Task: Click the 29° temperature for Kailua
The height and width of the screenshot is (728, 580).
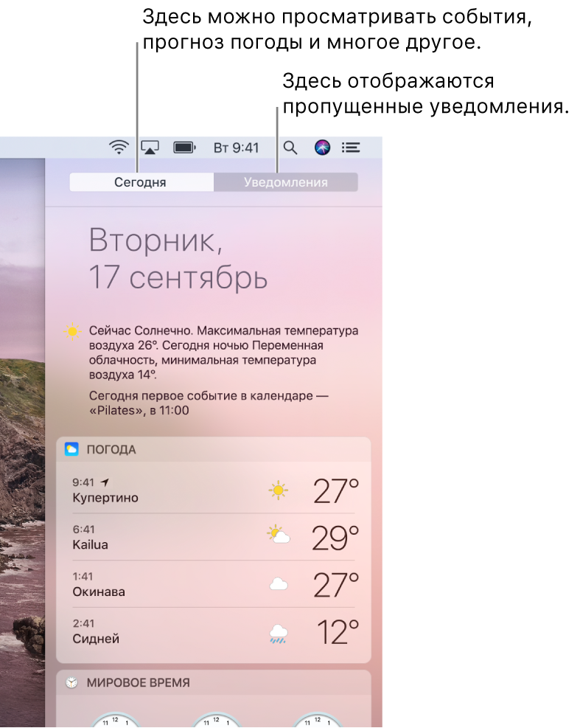Action: tap(335, 538)
